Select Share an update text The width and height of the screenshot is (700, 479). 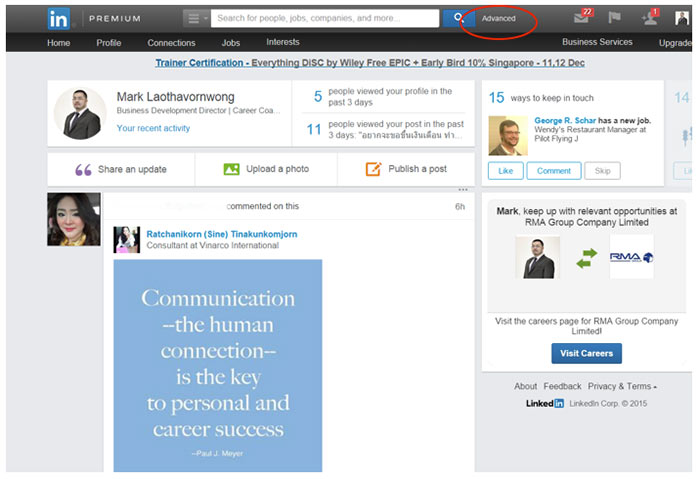(x=132, y=170)
